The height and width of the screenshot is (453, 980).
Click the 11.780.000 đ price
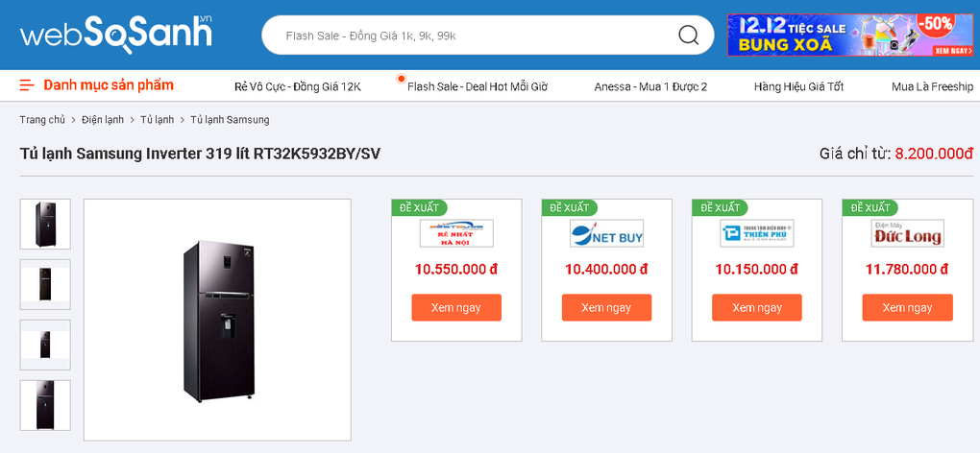point(907,270)
